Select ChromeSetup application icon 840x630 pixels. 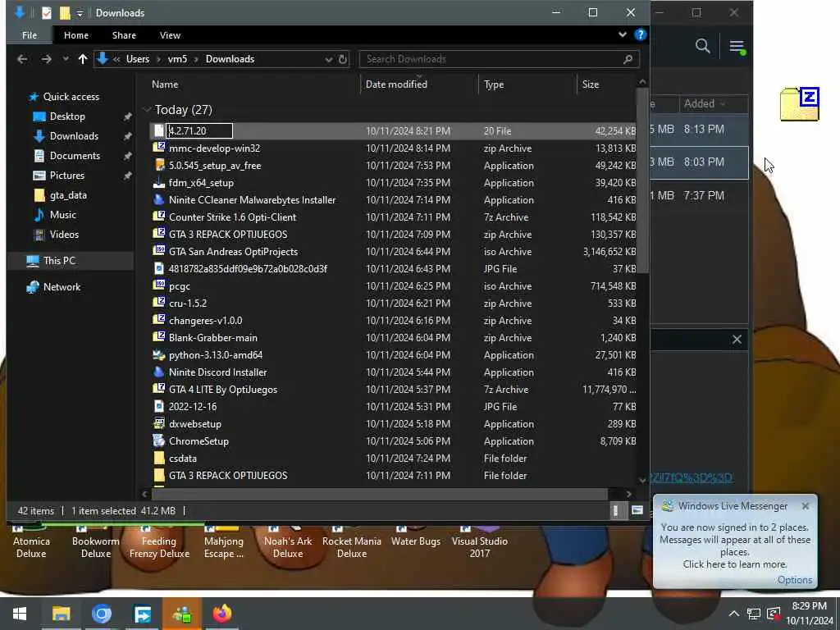[158, 441]
